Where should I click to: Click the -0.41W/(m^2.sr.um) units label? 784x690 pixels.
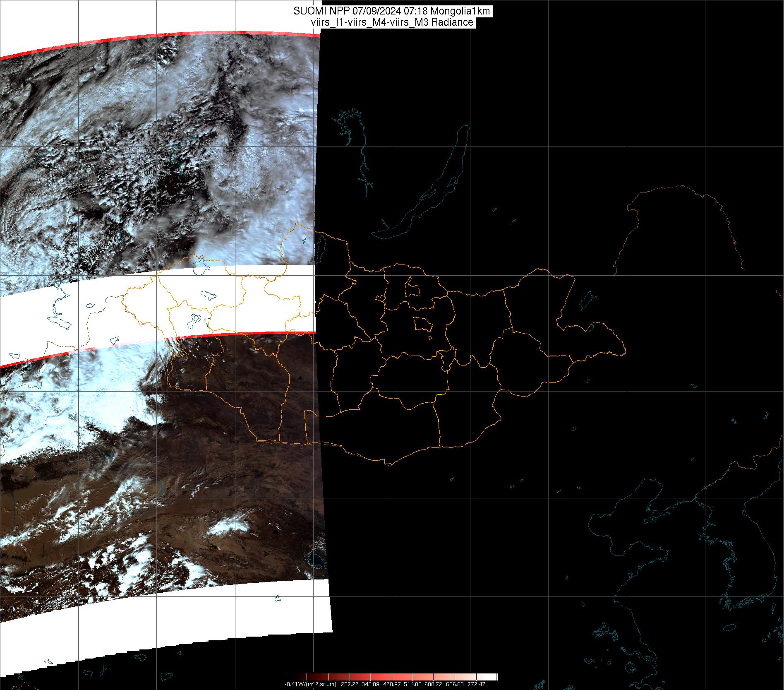[311, 684]
